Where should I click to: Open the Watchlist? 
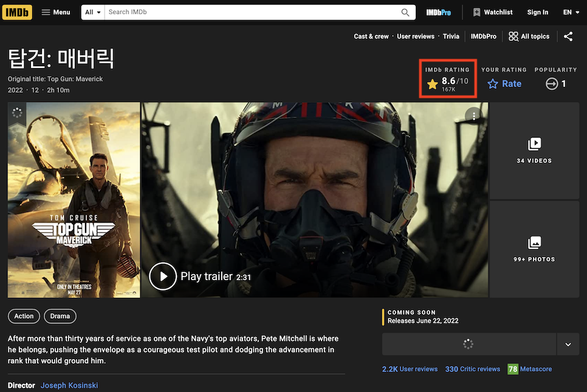(x=493, y=12)
